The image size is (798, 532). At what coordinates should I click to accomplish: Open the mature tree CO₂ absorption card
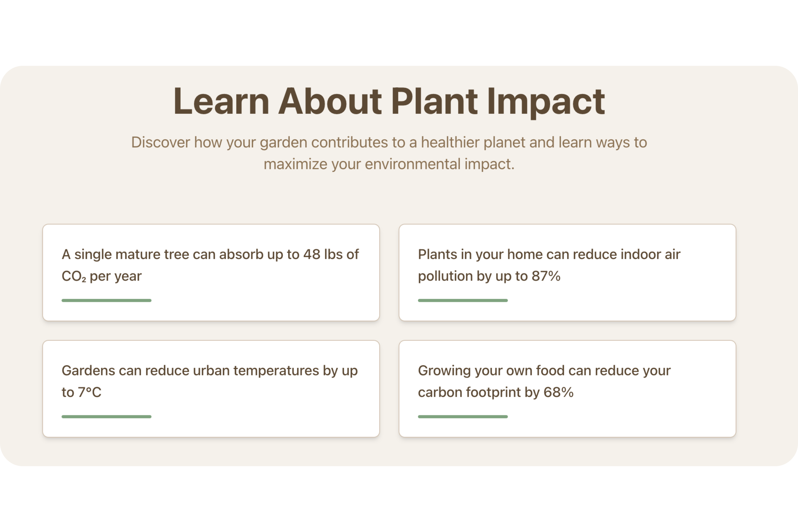(211, 272)
